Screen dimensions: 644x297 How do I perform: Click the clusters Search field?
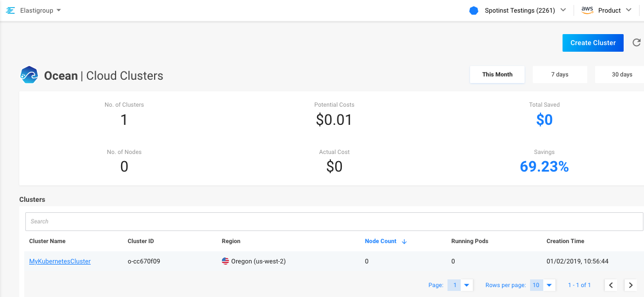click(334, 222)
